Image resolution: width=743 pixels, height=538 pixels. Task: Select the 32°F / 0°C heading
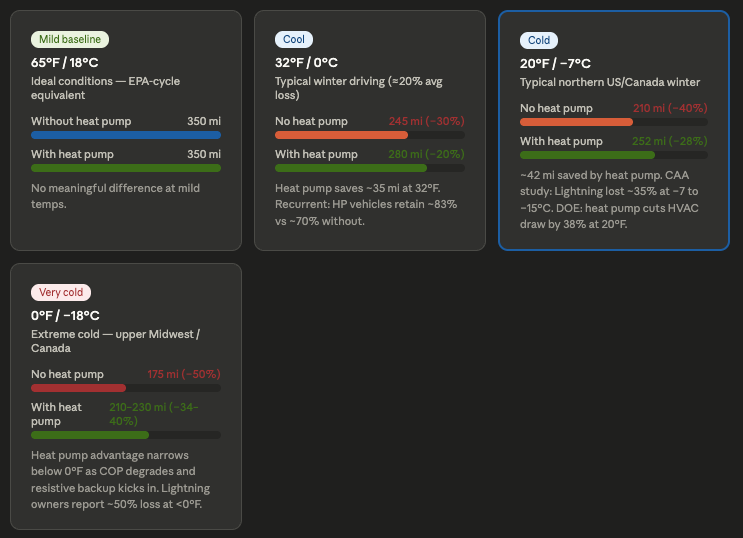click(x=306, y=62)
